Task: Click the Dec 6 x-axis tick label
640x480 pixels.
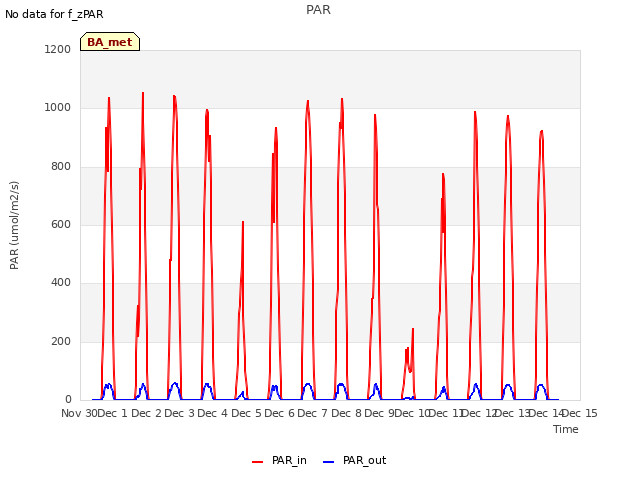Action: pos(280,413)
